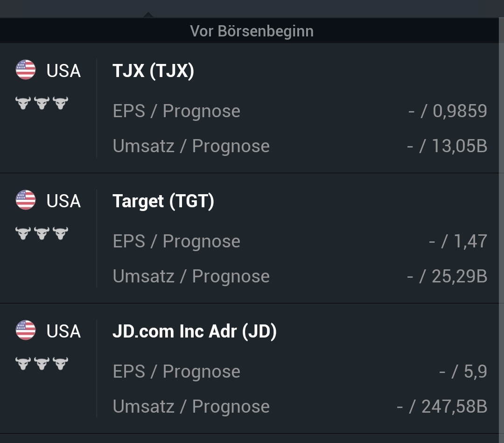Tap the USA country label for TJX
The image size is (504, 443).
pyautogui.click(x=63, y=71)
